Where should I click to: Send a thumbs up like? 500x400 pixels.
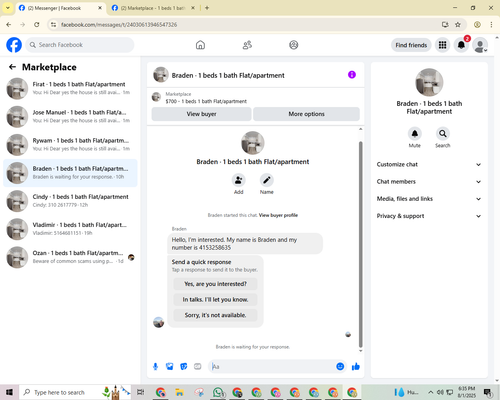click(356, 367)
